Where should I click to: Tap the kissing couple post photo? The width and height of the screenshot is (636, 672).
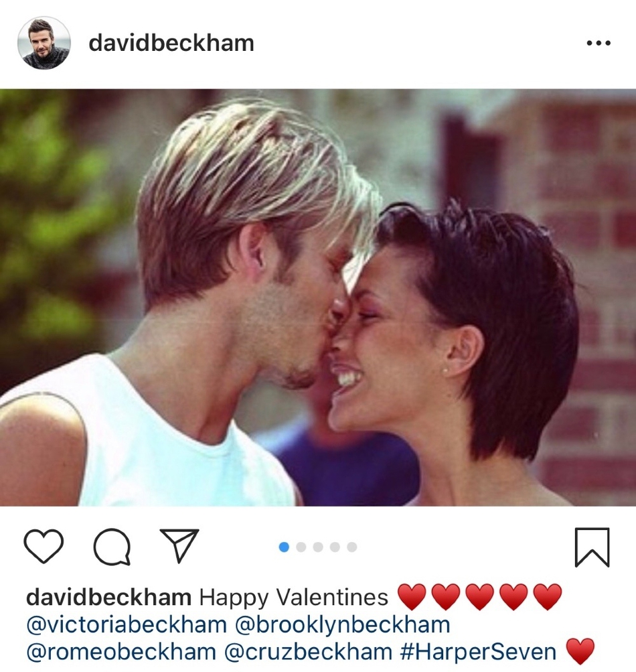pyautogui.click(x=318, y=297)
